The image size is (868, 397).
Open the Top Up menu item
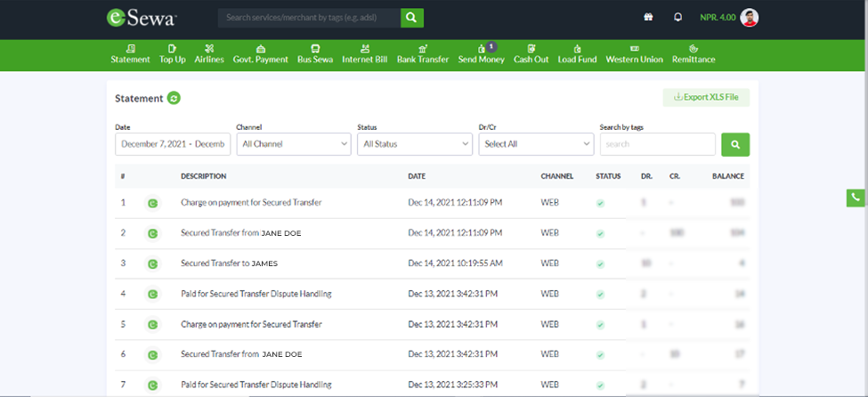tap(172, 53)
